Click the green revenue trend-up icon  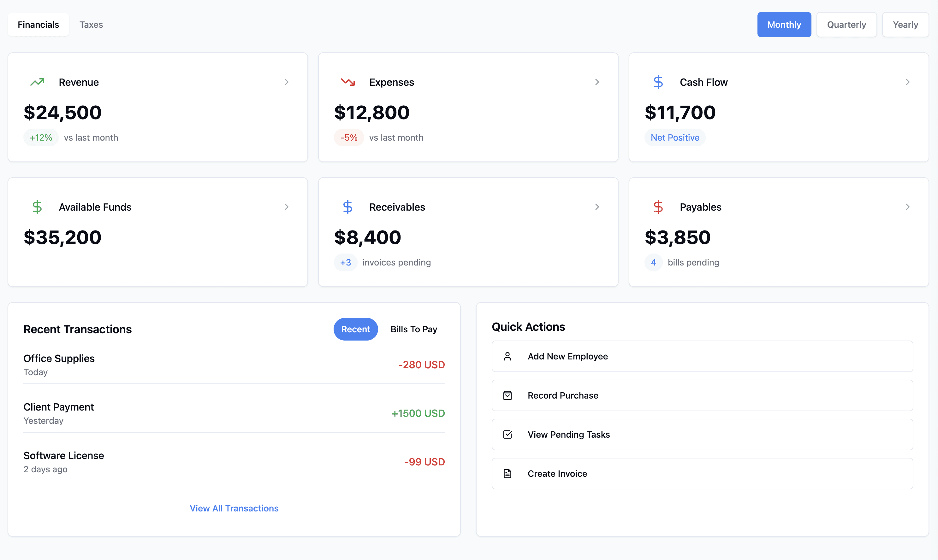[x=37, y=82]
